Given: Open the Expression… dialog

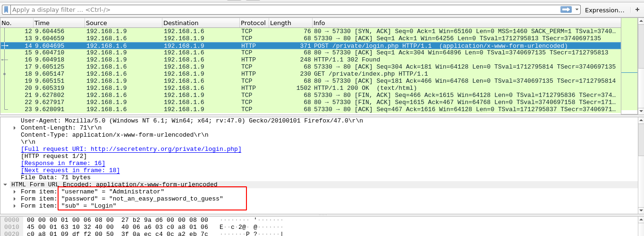Looking at the screenshot, I should [x=604, y=10].
